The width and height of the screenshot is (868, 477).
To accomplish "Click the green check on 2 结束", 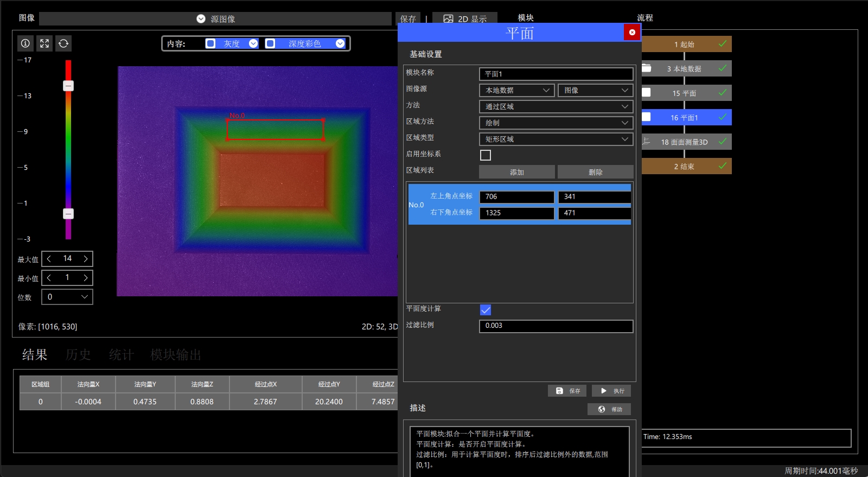I will [723, 166].
